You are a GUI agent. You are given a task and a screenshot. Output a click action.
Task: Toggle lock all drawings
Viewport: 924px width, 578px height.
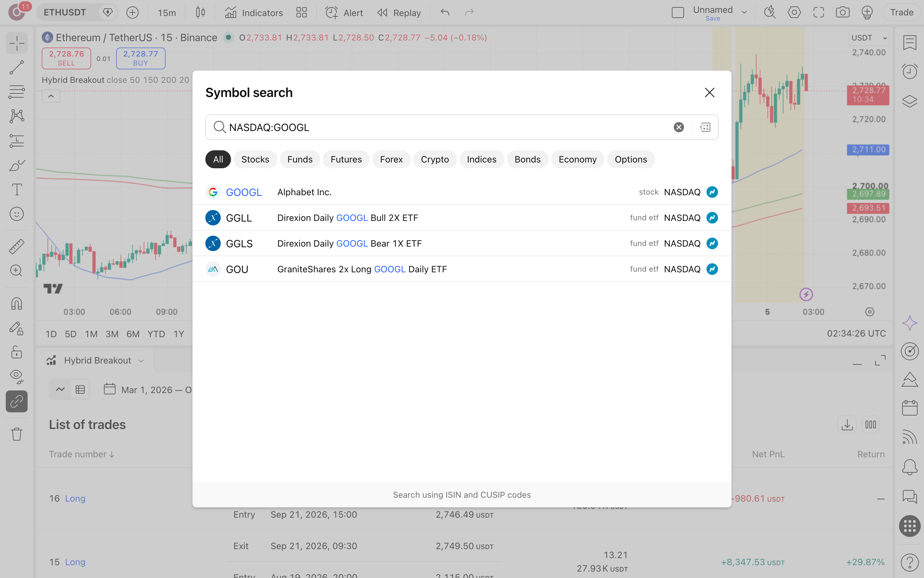(x=16, y=353)
